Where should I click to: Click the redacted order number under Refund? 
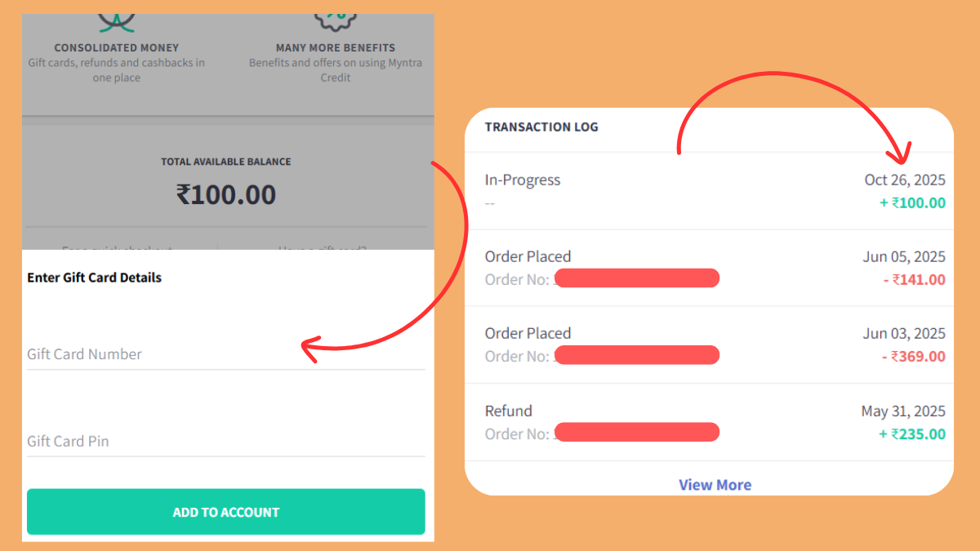(x=636, y=432)
